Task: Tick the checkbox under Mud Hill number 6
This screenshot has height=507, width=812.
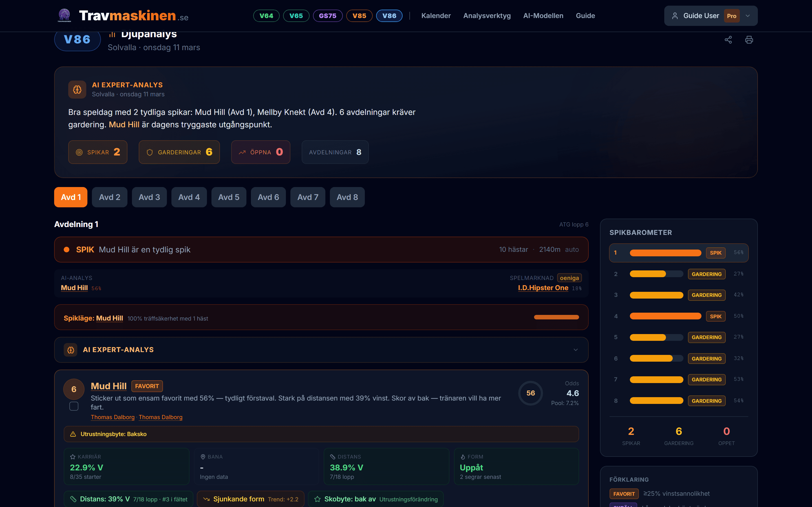Action: 74,406
